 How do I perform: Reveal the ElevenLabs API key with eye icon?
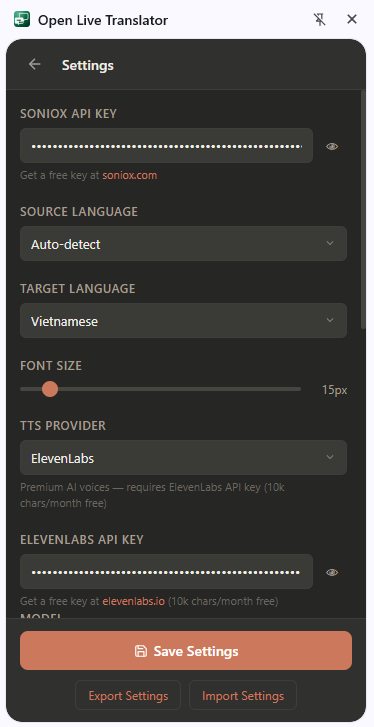pos(332,572)
